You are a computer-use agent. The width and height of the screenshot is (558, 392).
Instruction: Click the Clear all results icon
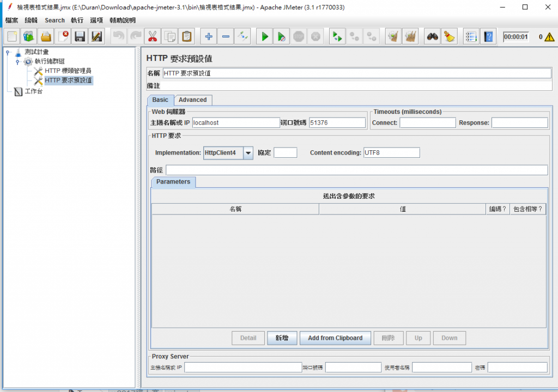tap(410, 36)
